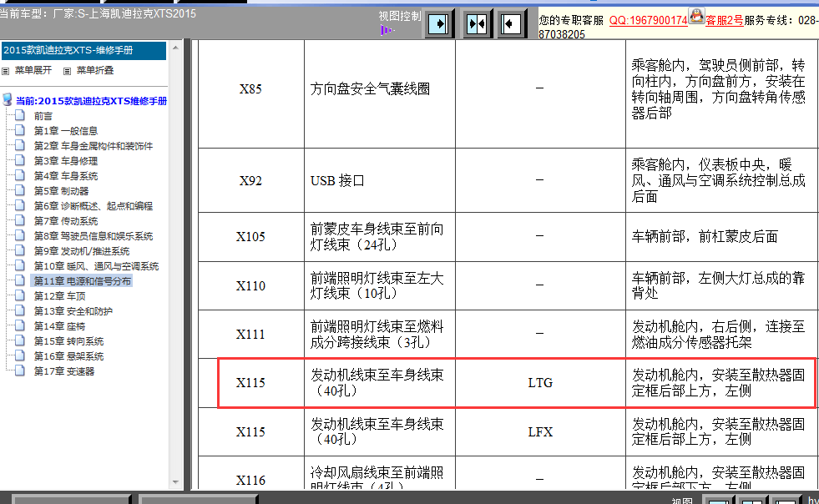Open the 客服2号 support link

pos(724,20)
